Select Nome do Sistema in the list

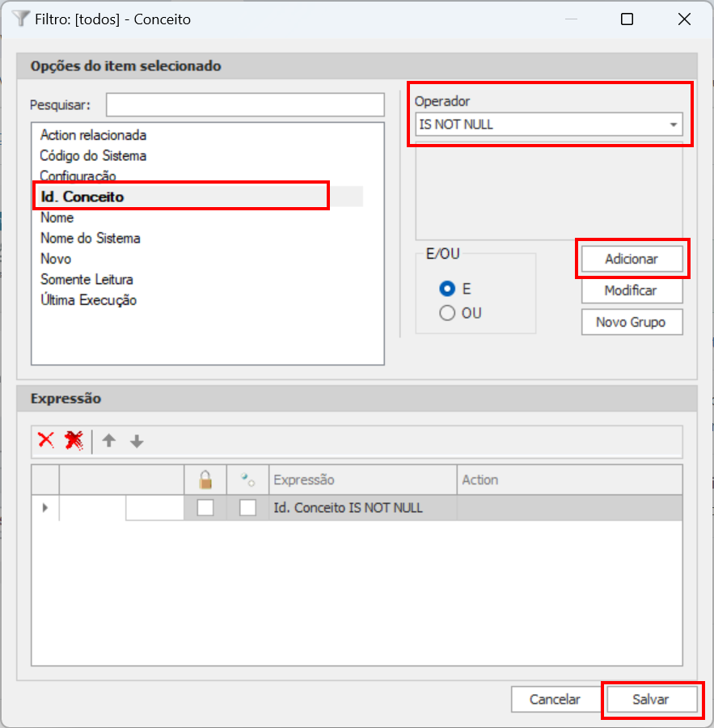click(x=91, y=238)
